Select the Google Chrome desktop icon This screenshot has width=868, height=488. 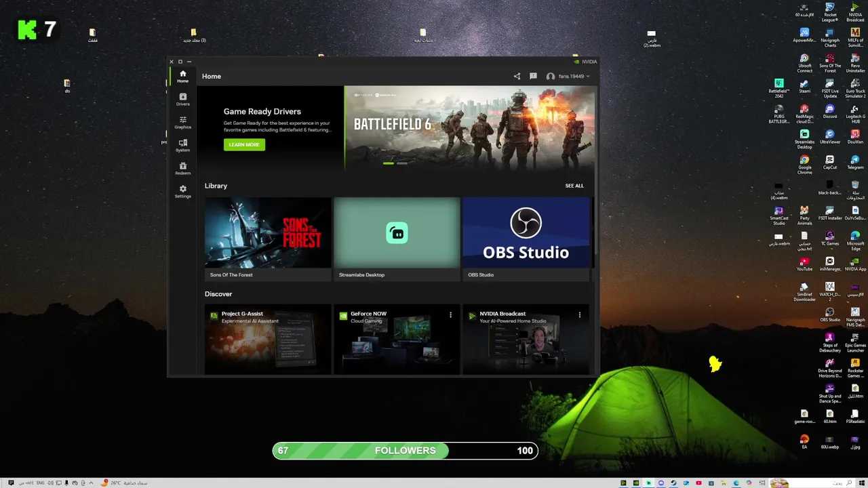coord(804,165)
